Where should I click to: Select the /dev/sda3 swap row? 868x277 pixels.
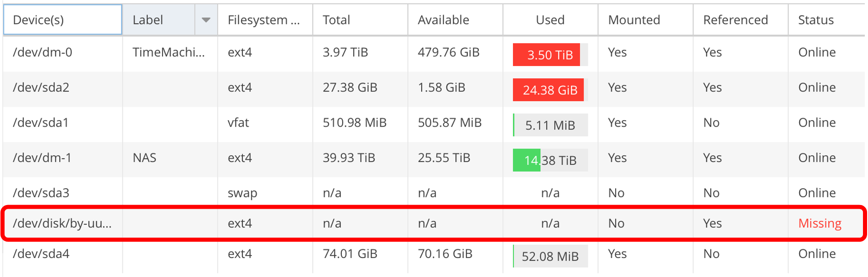[x=434, y=193]
